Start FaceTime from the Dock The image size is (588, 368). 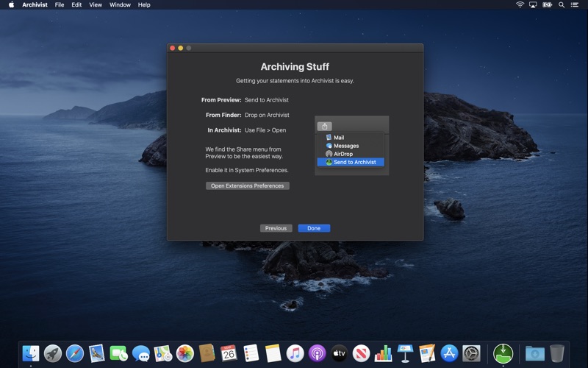[119, 353]
